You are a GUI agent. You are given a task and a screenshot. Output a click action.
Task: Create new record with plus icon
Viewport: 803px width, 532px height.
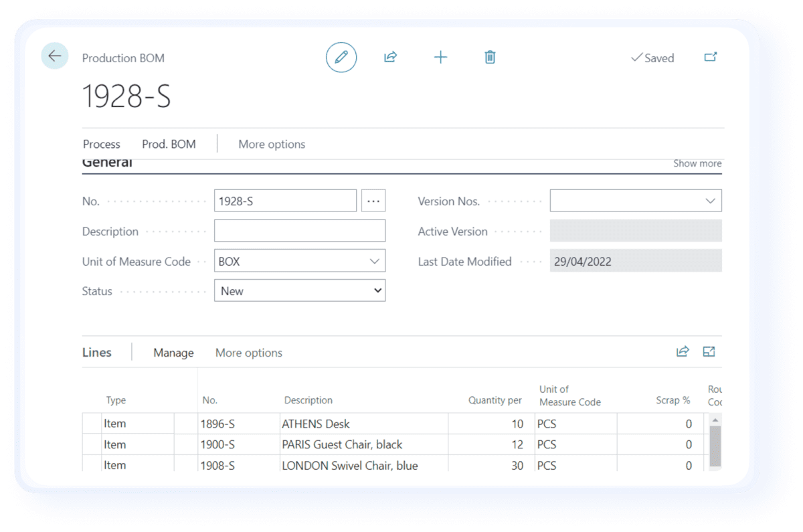440,57
